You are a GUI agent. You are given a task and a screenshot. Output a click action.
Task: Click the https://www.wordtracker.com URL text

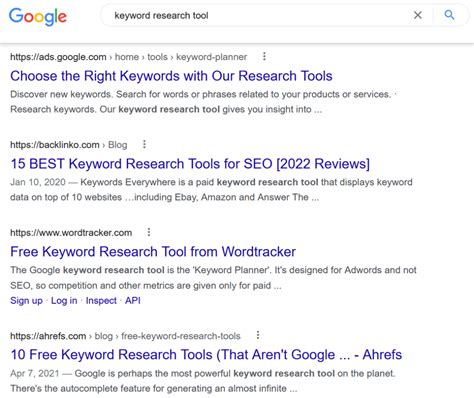tap(71, 233)
